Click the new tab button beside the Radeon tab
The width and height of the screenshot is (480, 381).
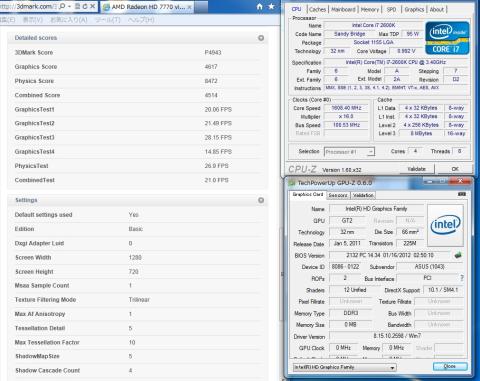click(x=200, y=7)
